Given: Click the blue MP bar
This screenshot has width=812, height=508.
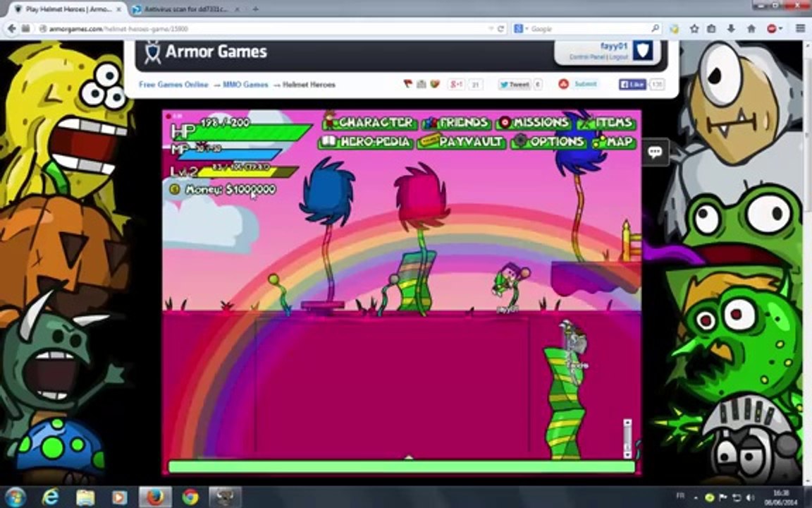Looking at the screenshot, I should point(230,154).
